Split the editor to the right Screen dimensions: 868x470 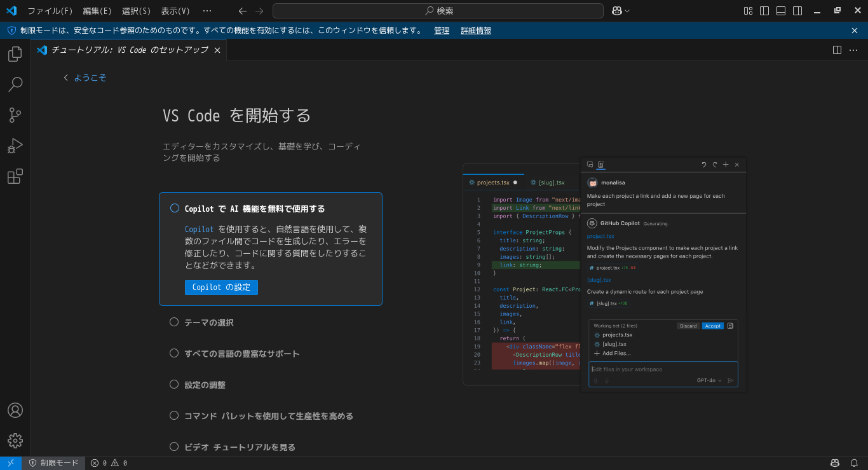837,50
